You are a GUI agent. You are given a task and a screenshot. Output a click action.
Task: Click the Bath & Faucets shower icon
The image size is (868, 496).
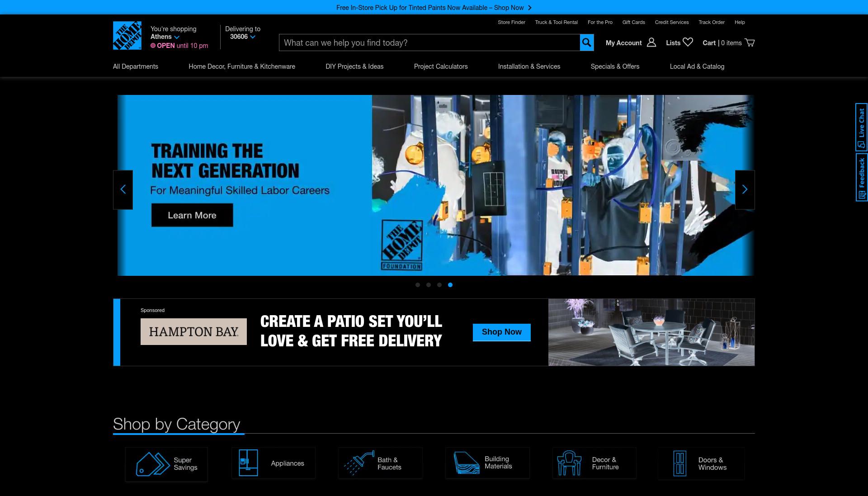[359, 463]
